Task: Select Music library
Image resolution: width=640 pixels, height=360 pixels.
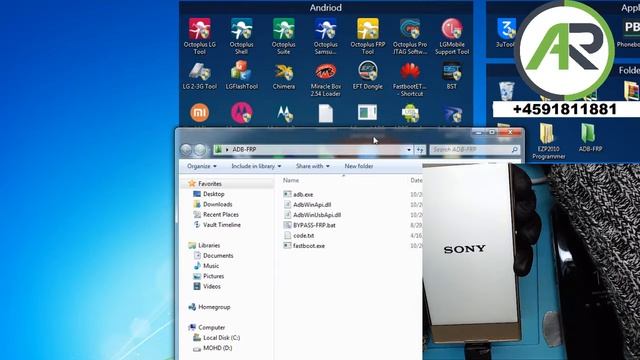Action: click(x=211, y=266)
